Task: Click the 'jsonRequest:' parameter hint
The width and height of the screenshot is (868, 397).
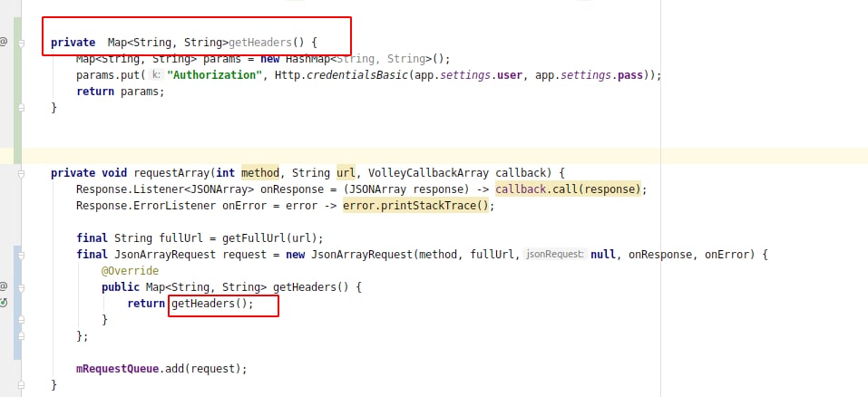Action: click(555, 255)
